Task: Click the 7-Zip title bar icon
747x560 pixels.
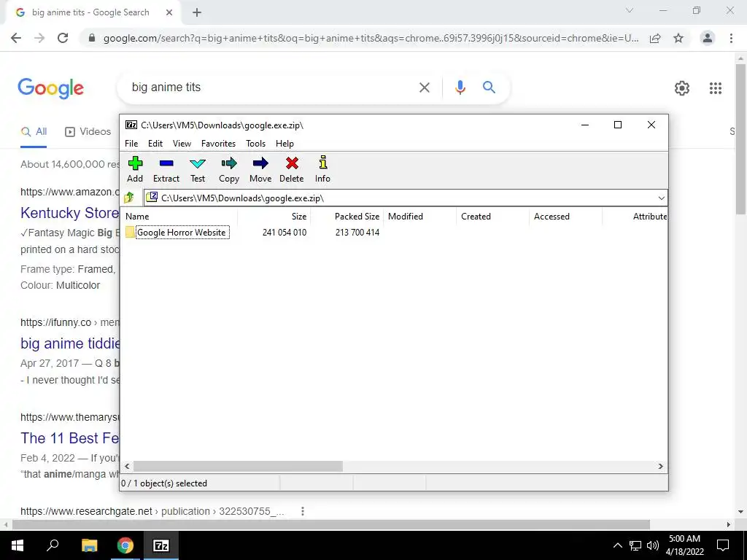Action: click(131, 125)
